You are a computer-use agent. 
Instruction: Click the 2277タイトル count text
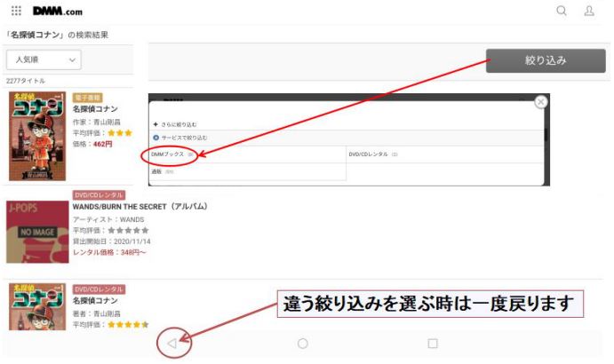pos(26,81)
